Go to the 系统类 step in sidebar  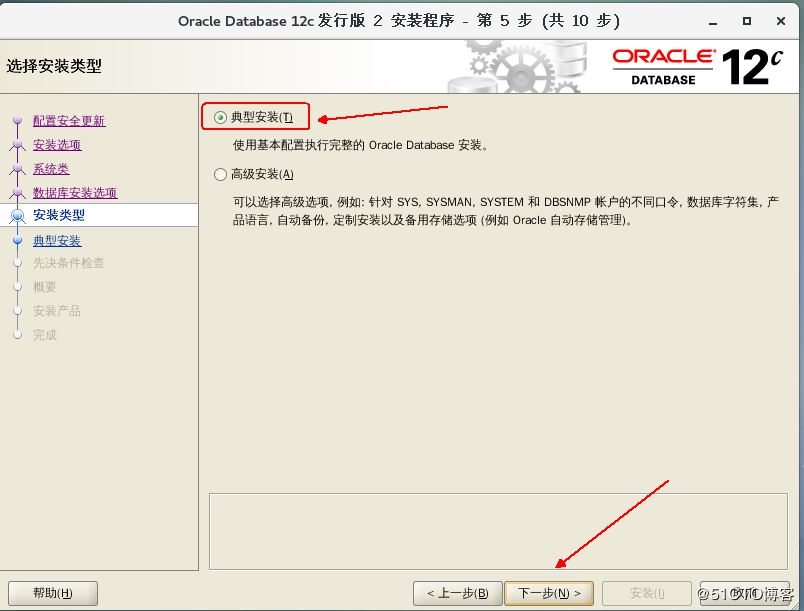click(x=51, y=169)
